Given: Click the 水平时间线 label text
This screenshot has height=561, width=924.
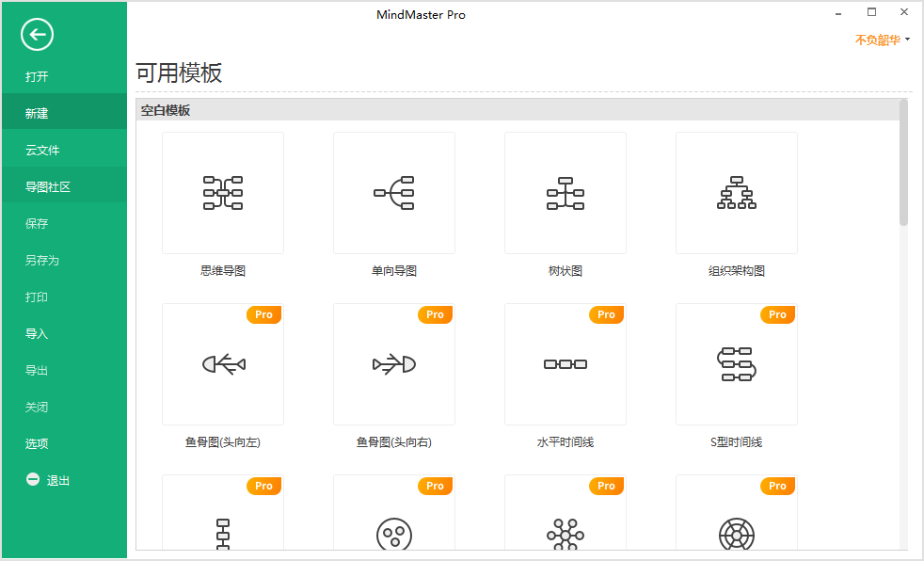Looking at the screenshot, I should click(x=566, y=442).
